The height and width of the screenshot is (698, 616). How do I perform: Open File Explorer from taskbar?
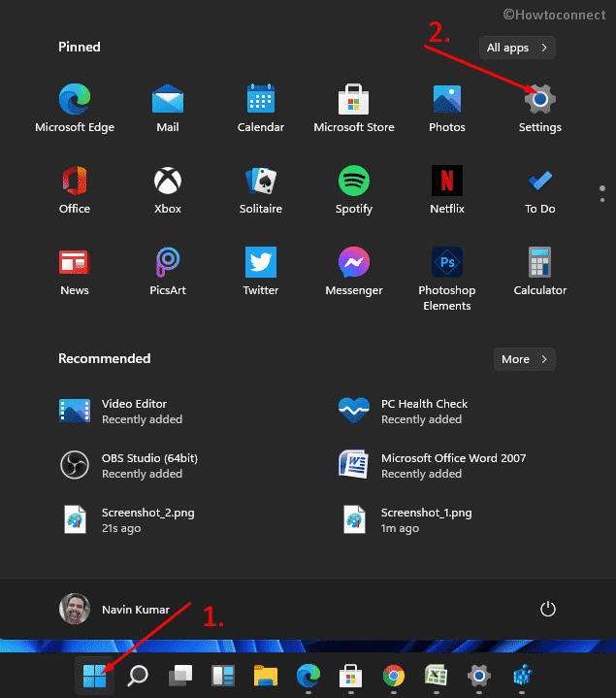(x=266, y=676)
